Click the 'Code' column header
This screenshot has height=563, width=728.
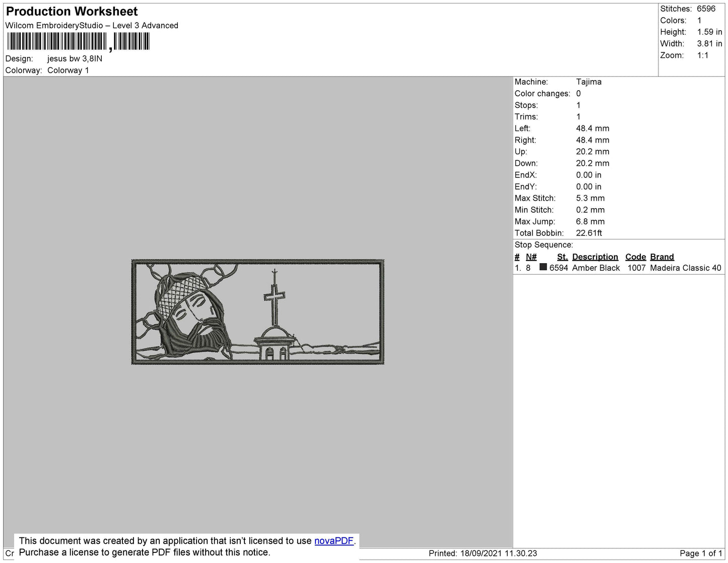(635, 257)
